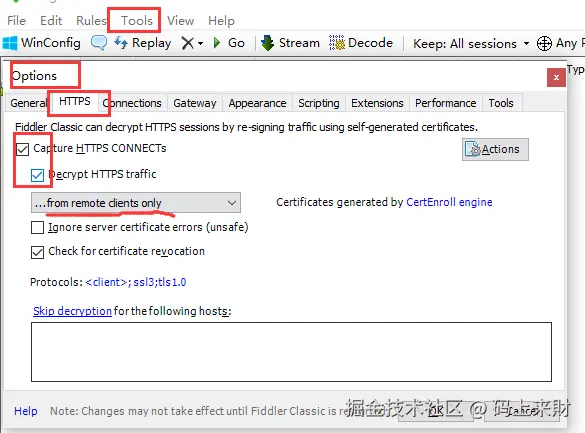Open the Extensions tab
This screenshot has height=433, width=585.
pyautogui.click(x=377, y=103)
